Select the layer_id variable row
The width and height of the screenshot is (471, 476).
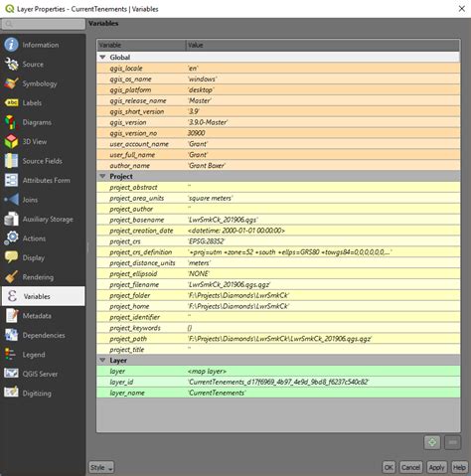278,382
